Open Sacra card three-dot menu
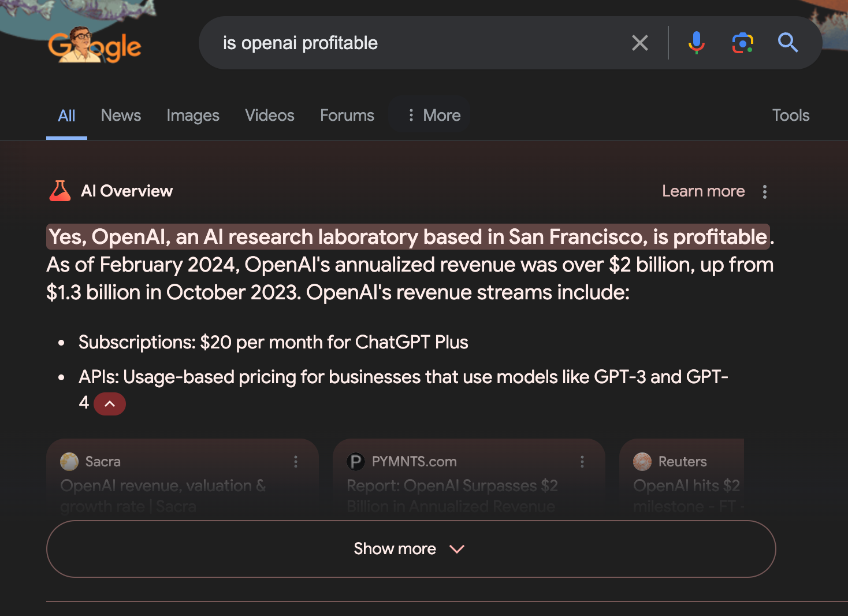Screen dimensions: 848x616 coord(296,462)
